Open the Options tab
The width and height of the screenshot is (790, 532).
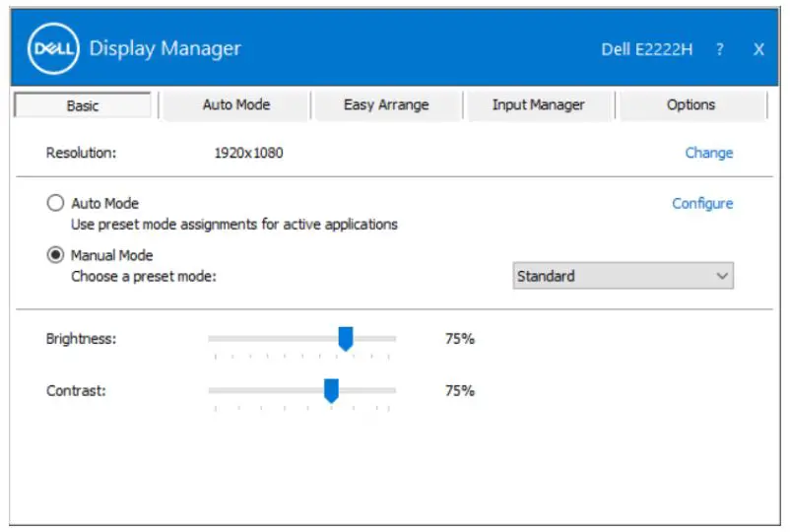(691, 104)
